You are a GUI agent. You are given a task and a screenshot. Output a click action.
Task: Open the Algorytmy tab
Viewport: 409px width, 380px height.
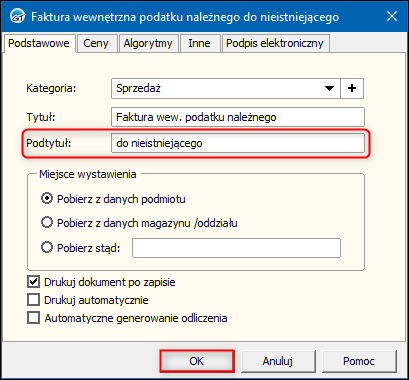point(148,43)
